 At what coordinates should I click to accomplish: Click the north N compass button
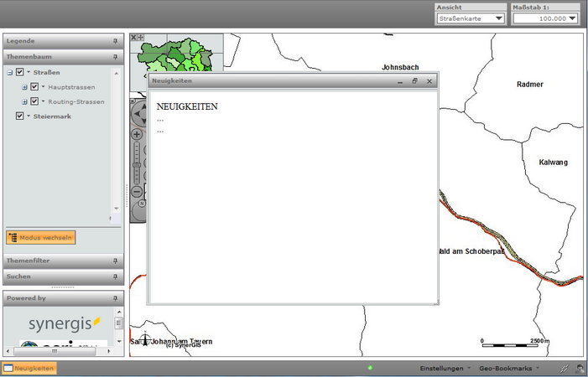tap(142, 204)
